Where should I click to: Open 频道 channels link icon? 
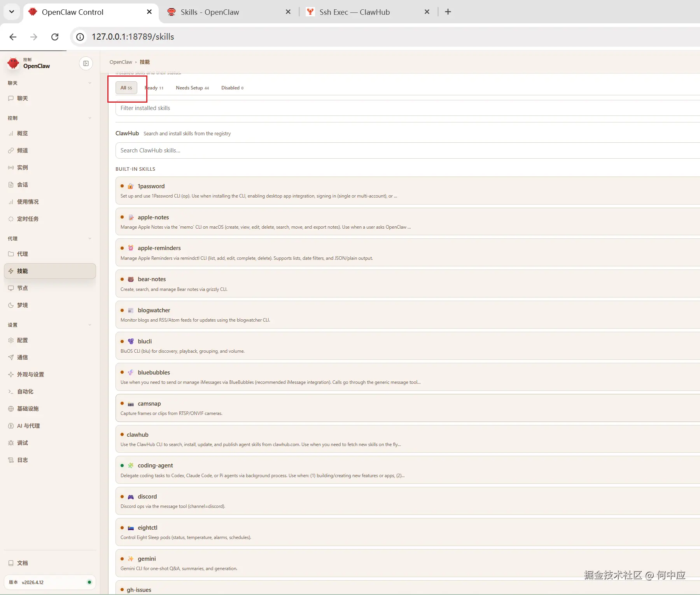[x=11, y=150]
